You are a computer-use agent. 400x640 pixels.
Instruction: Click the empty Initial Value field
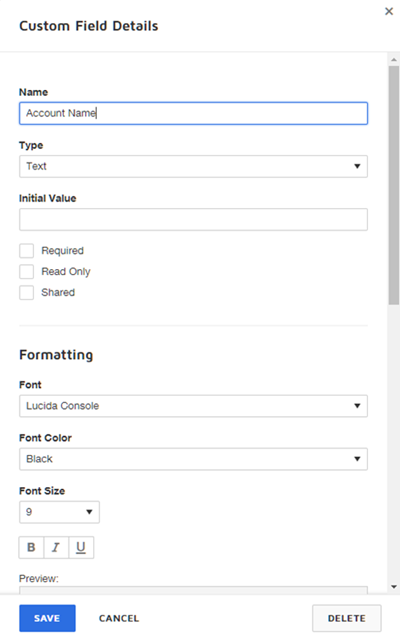(x=193, y=220)
